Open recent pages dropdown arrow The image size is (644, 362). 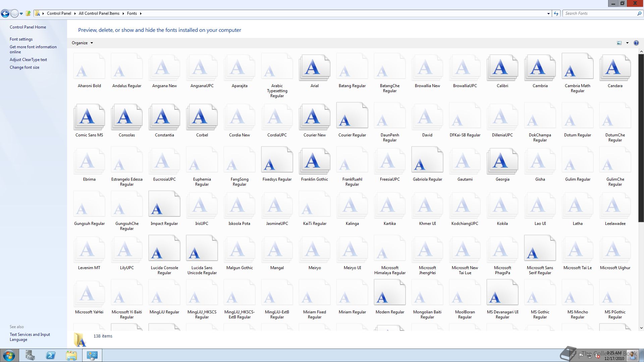21,14
